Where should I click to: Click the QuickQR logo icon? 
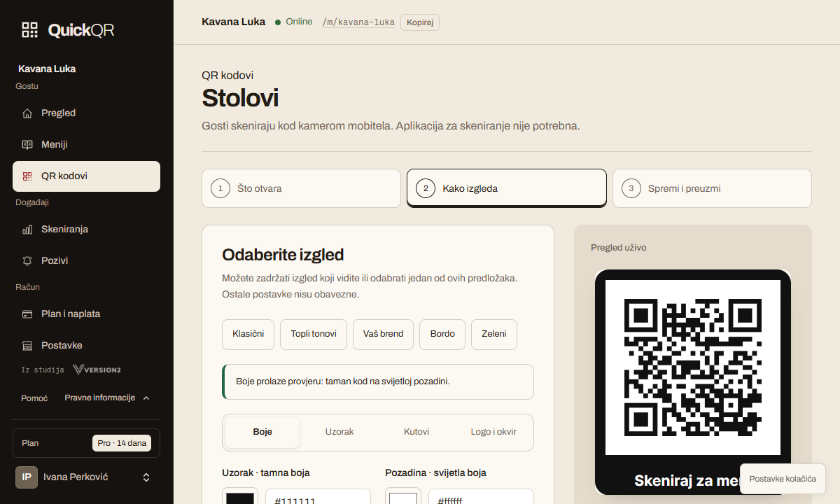pos(29,29)
